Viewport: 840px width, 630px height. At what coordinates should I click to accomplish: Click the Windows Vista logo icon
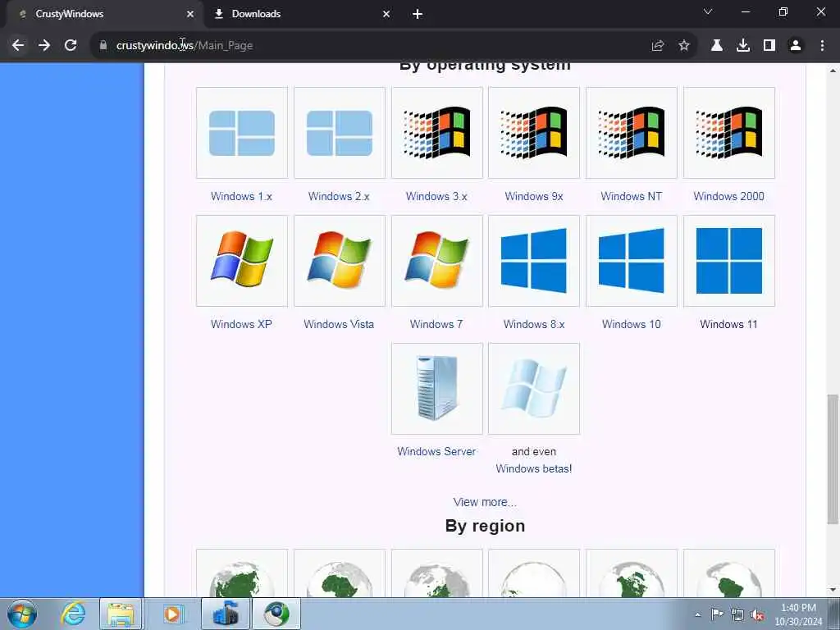point(339,261)
